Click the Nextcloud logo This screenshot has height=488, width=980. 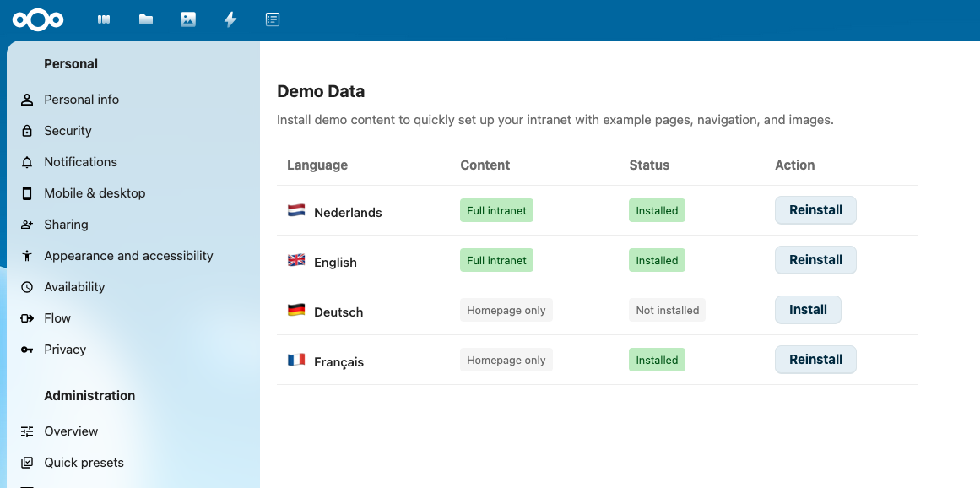pos(37,19)
